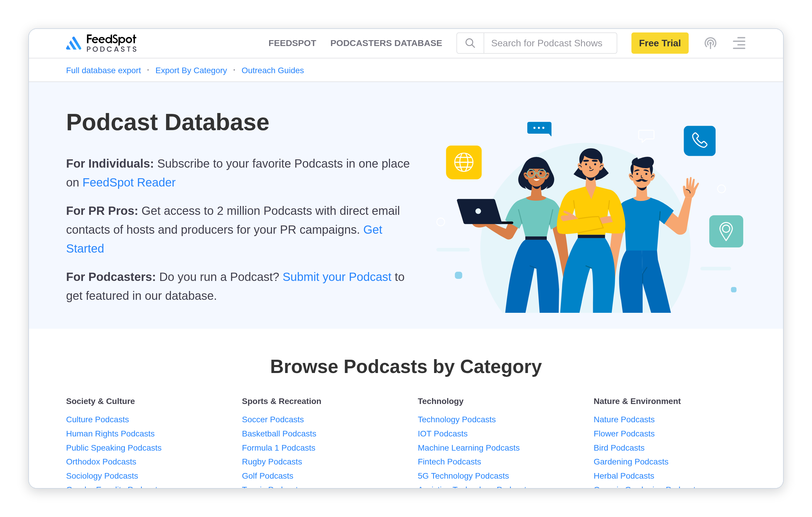This screenshot has width=812, height=517.
Task: Open Flower Podcasts category
Action: (x=624, y=433)
